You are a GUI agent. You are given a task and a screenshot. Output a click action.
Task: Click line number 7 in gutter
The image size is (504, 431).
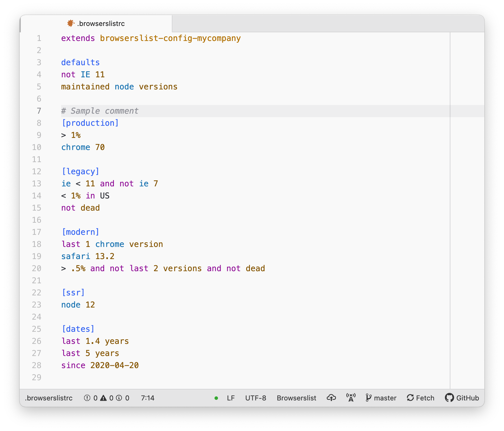[x=39, y=111]
